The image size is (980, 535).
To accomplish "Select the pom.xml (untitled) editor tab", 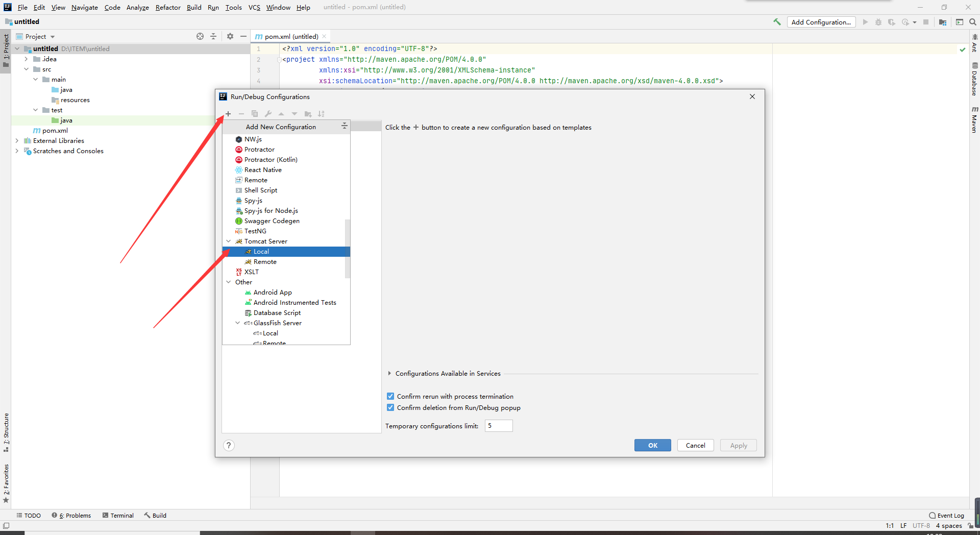I will [x=291, y=36].
